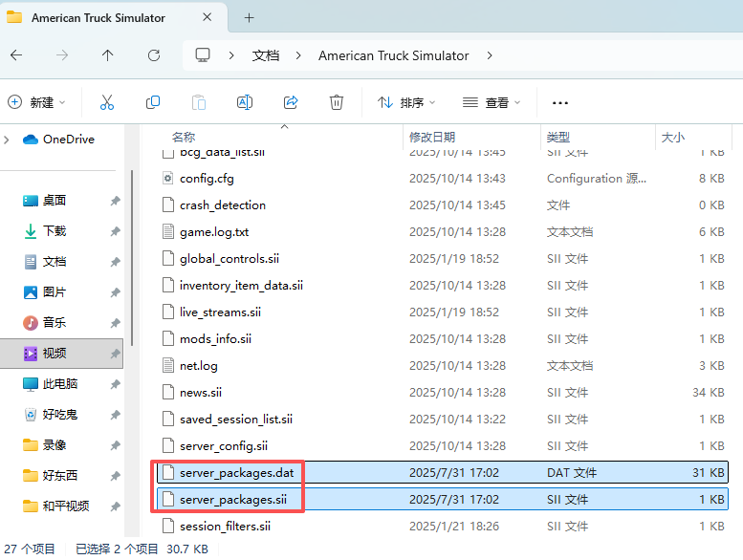Select the config.cfg file
This screenshot has height=560, width=743.
206,179
